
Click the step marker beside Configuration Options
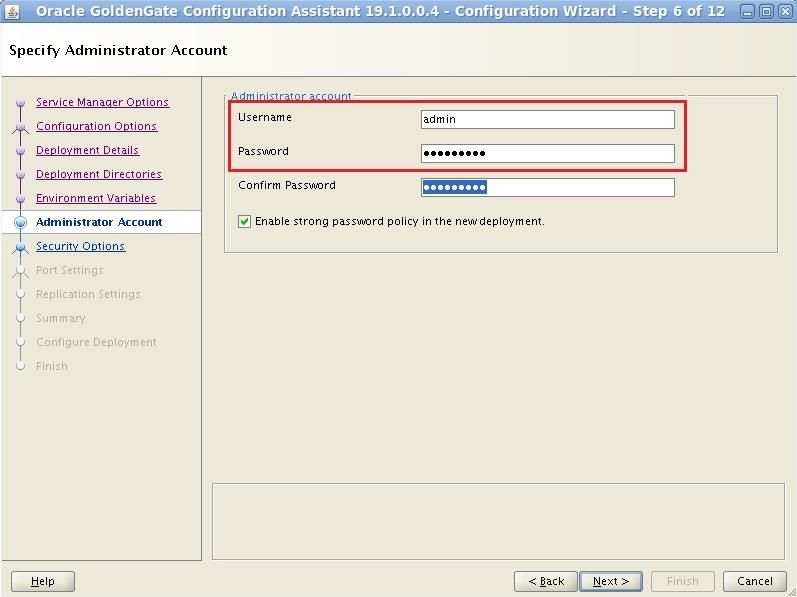(x=20, y=127)
